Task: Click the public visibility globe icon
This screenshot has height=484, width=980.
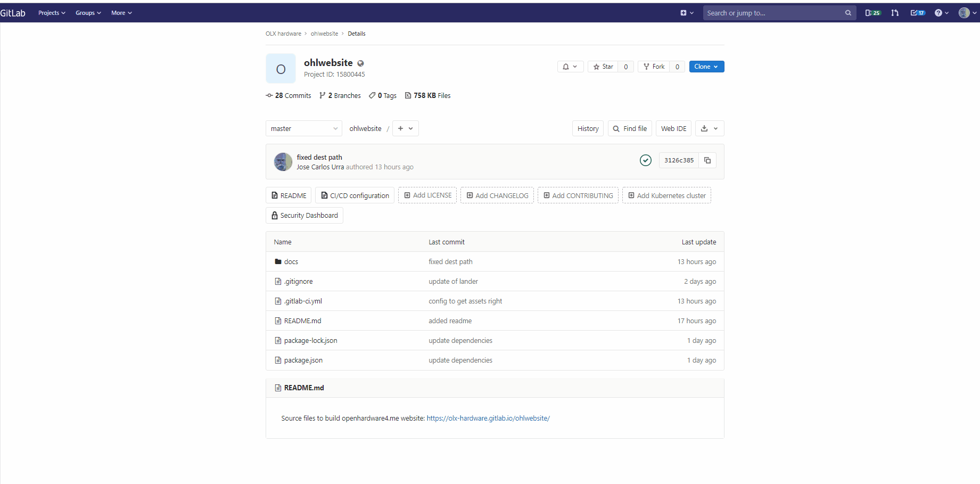Action: coord(360,63)
